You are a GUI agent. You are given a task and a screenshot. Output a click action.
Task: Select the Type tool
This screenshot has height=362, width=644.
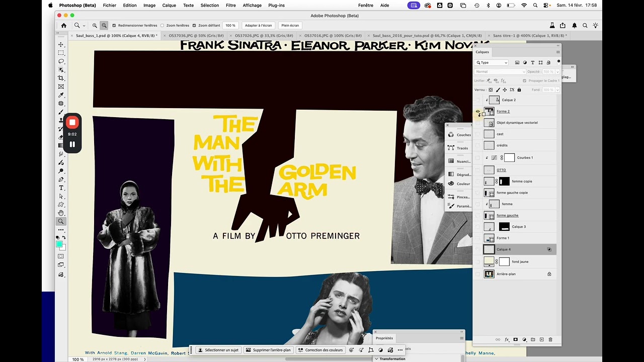click(61, 188)
